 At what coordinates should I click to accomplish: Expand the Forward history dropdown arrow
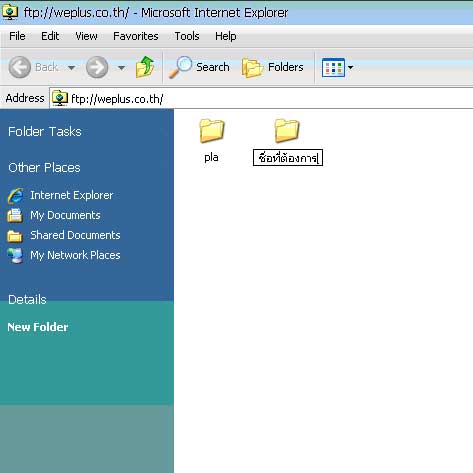[121, 68]
